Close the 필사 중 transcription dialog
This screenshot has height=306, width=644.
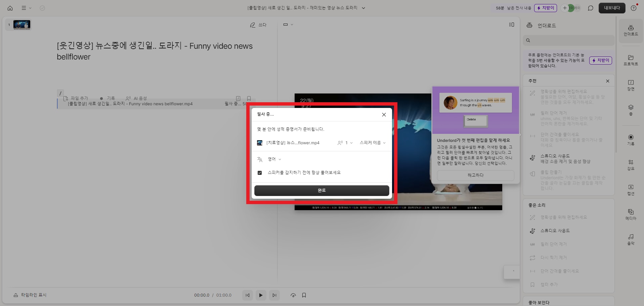[384, 115]
